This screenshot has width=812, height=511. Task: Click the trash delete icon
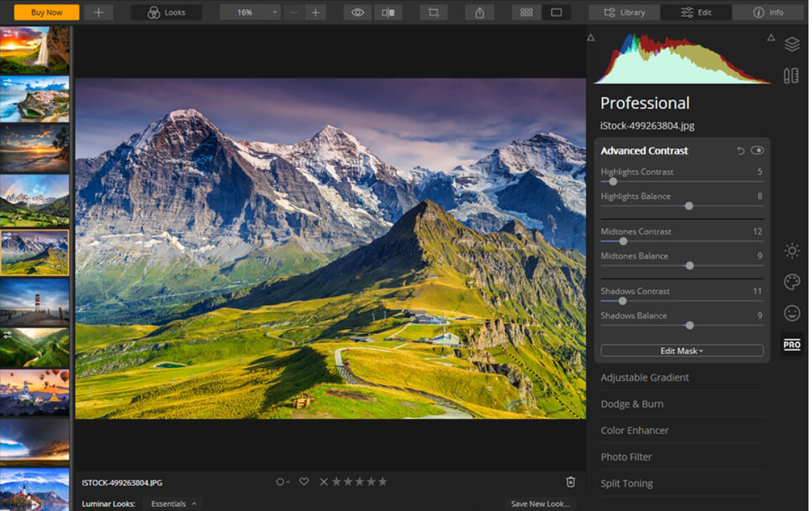pos(570,482)
